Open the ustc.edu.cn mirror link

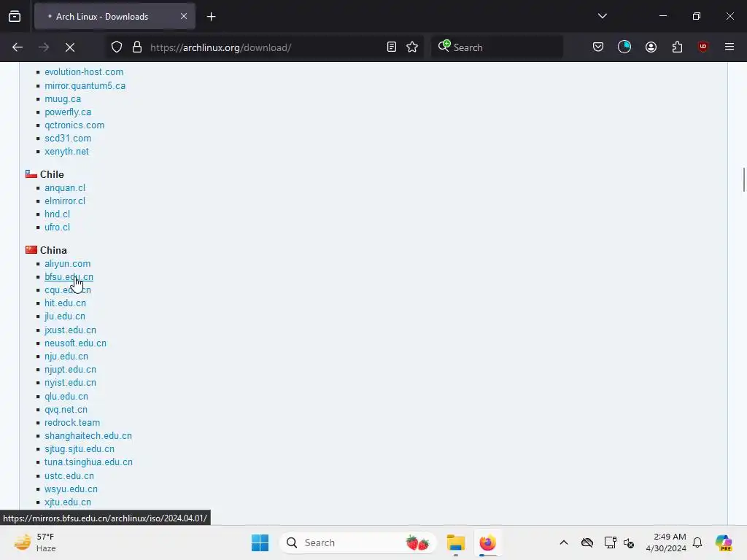(69, 475)
